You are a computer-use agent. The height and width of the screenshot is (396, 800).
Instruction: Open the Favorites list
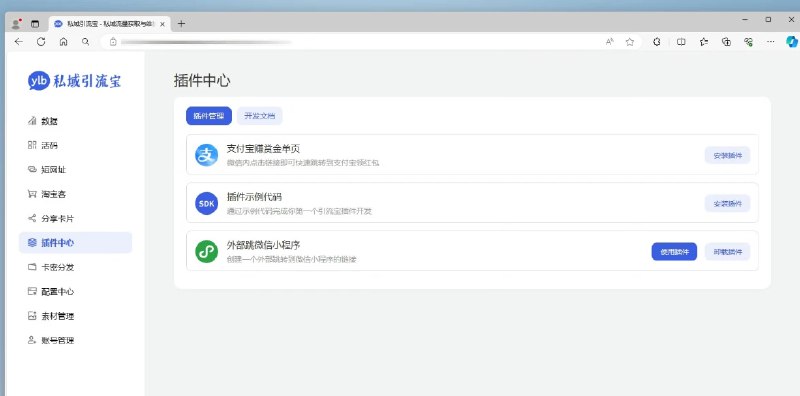704,42
